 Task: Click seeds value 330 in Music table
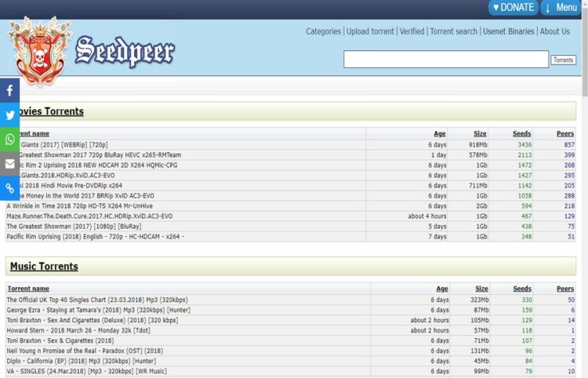(x=527, y=300)
